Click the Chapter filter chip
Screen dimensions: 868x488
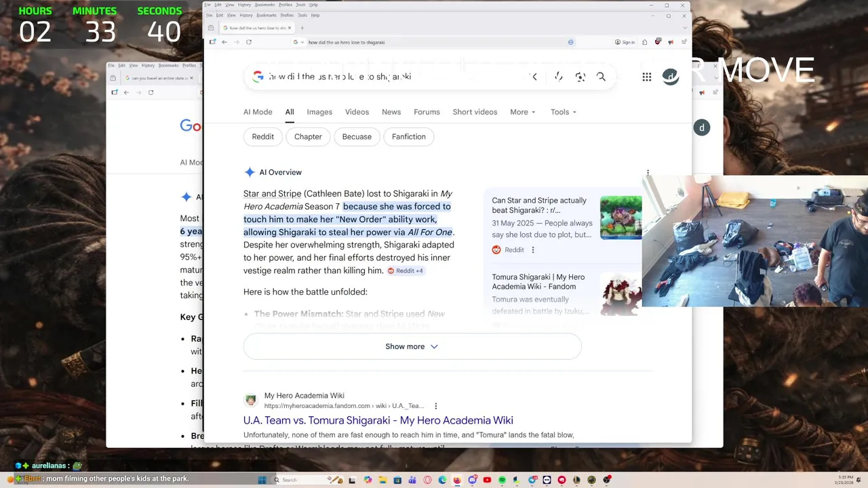coord(308,137)
